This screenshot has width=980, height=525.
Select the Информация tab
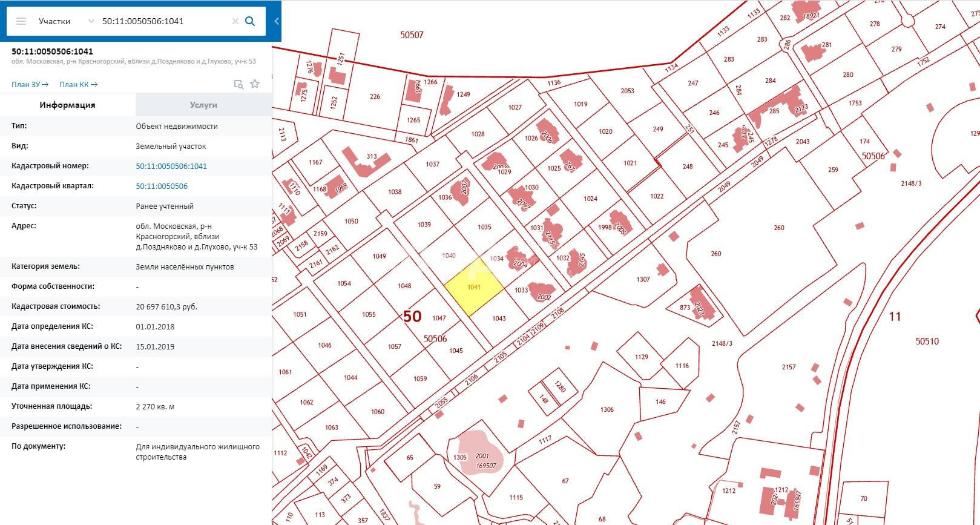[x=68, y=105]
